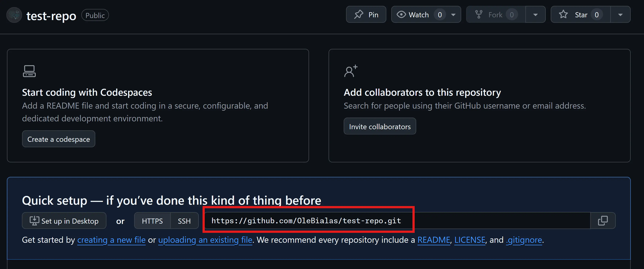Screen dimensions: 644x269
Task: Switch clone URL to SSH
Action: [184, 221]
